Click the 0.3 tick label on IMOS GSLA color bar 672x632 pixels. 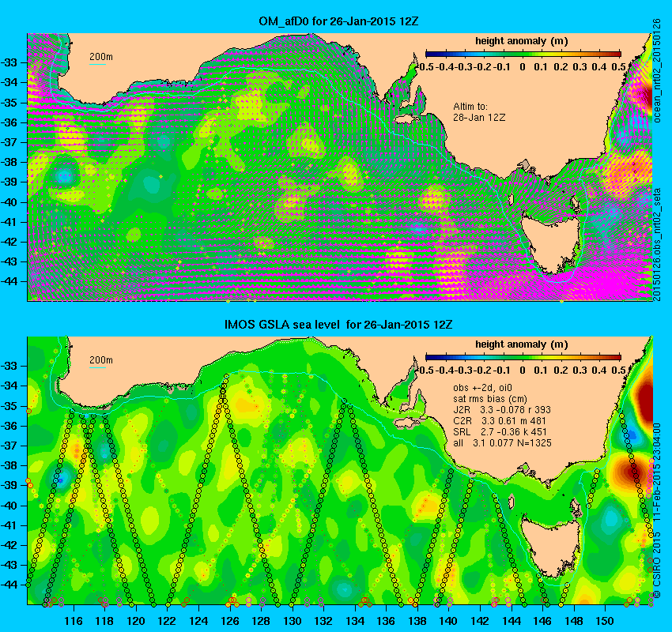pos(580,370)
